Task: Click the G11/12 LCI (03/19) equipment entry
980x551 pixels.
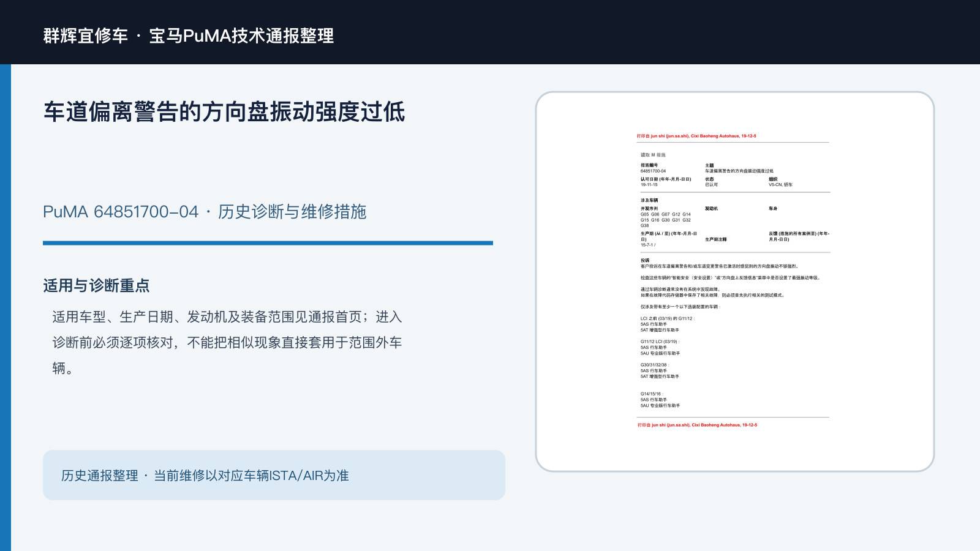Action: click(x=660, y=348)
